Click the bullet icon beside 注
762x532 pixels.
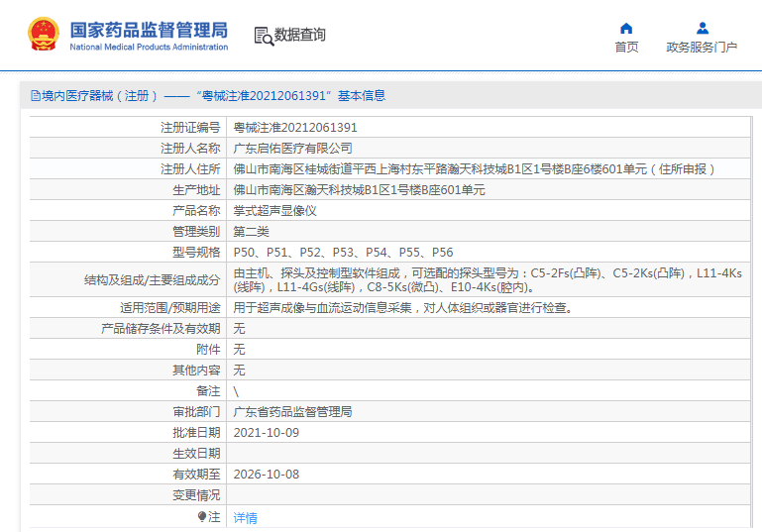pos(202,516)
